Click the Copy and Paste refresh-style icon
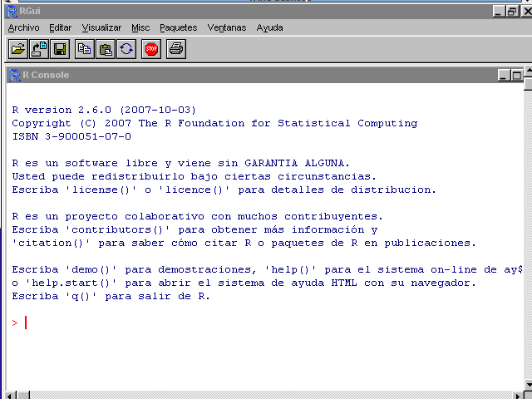 [126, 49]
